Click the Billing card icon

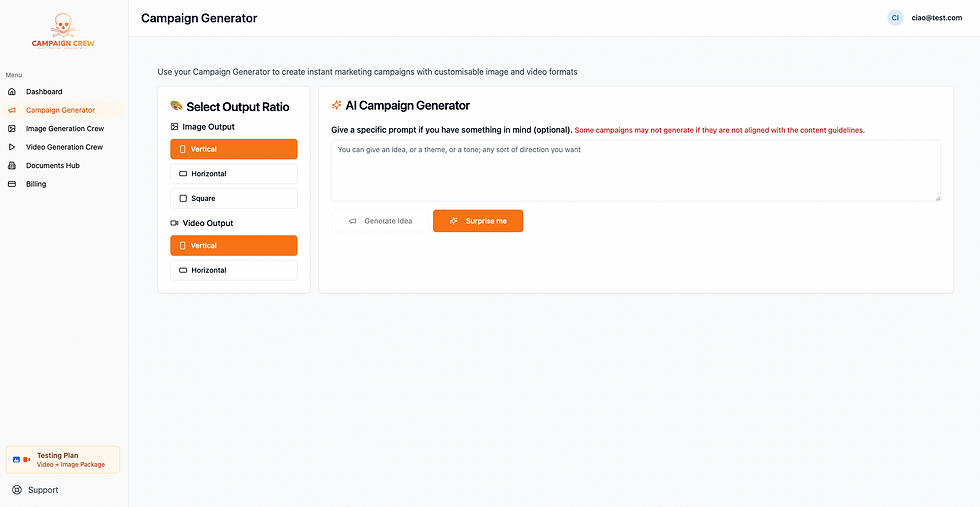click(x=12, y=184)
